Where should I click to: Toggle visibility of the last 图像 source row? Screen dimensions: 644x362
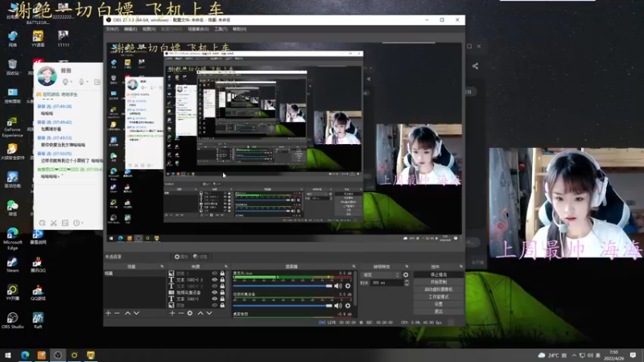click(x=214, y=306)
